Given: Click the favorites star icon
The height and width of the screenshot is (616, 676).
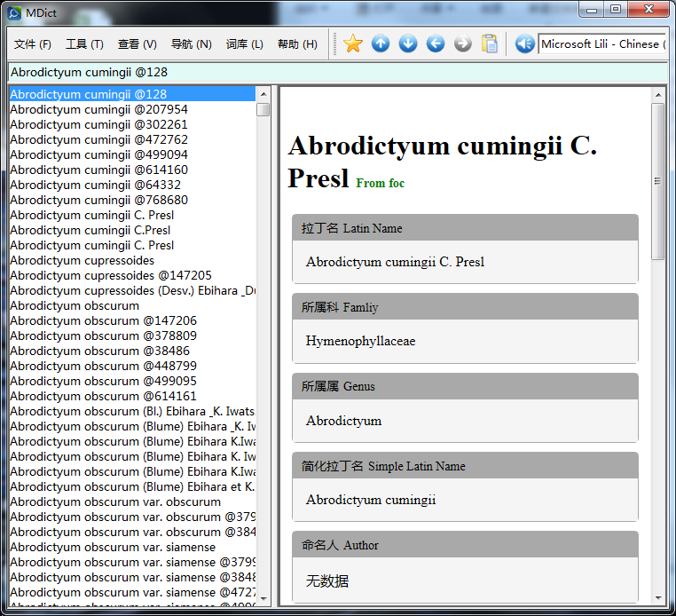Looking at the screenshot, I should point(353,43).
